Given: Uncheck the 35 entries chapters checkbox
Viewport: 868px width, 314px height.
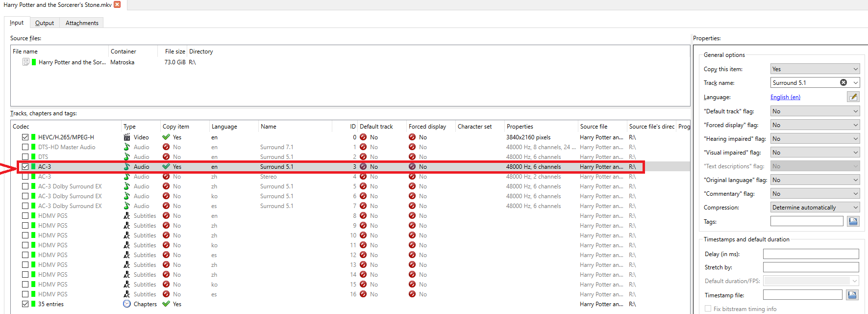Looking at the screenshot, I should [x=25, y=304].
